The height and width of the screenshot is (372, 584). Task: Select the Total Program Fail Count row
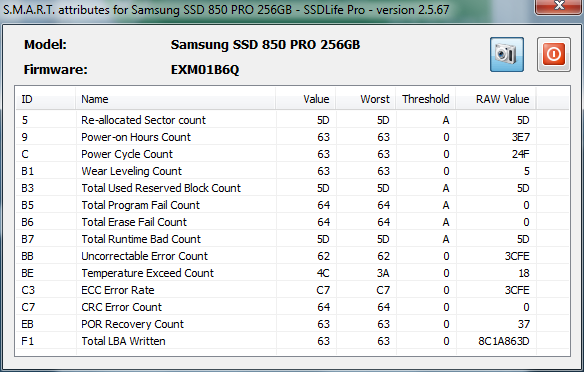pos(292,205)
